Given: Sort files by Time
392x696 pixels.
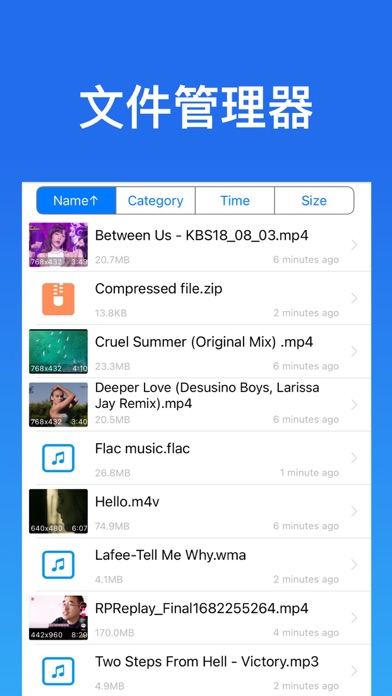Looking at the screenshot, I should [235, 201].
